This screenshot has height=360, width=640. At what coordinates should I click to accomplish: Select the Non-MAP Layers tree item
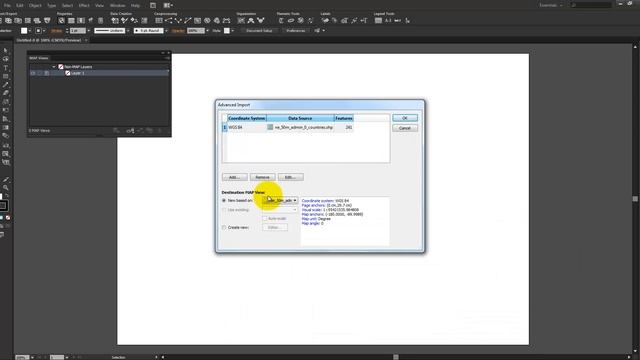coord(78,67)
